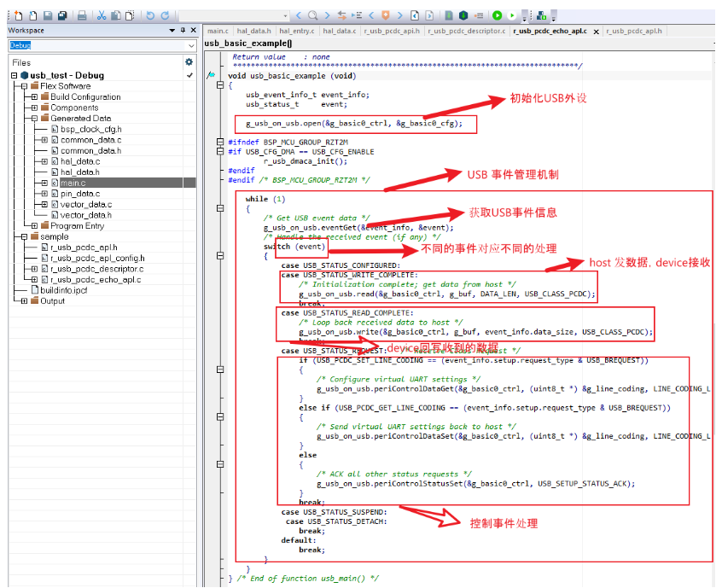
Task: Select r_usb_pcdc_apl_config.h in the sample folder
Action: [x=97, y=258]
